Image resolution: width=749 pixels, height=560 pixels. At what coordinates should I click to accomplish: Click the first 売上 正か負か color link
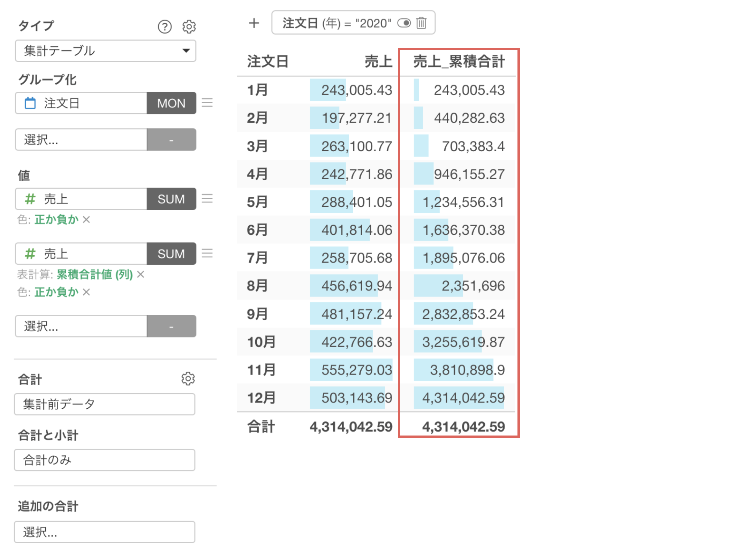(56, 220)
